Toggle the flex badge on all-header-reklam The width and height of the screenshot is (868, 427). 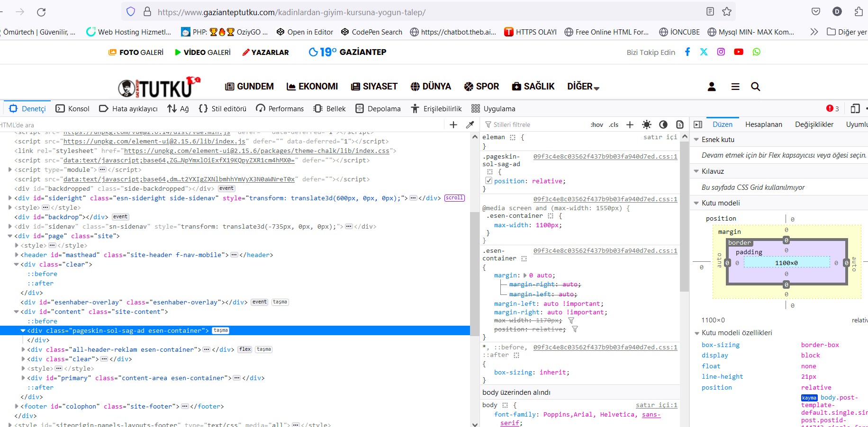(245, 349)
